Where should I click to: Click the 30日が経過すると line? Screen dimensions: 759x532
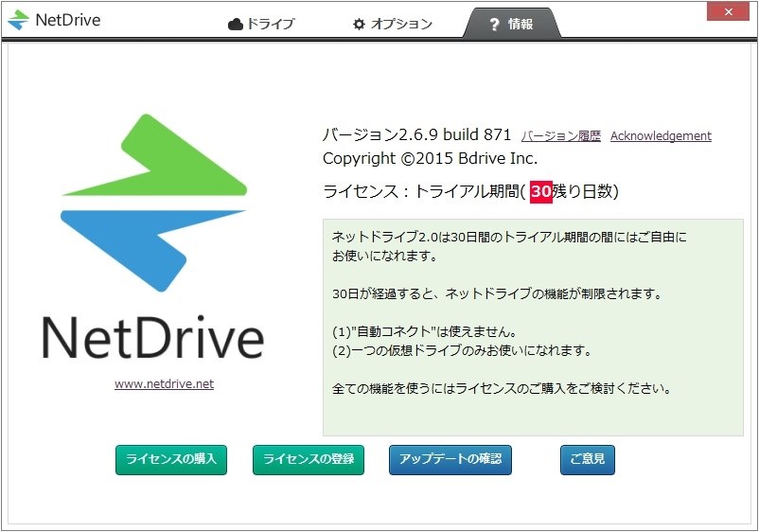(x=497, y=293)
